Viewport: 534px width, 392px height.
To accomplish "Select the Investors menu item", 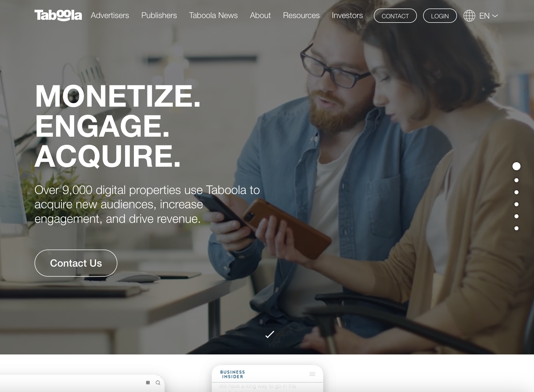I will 347,15.
